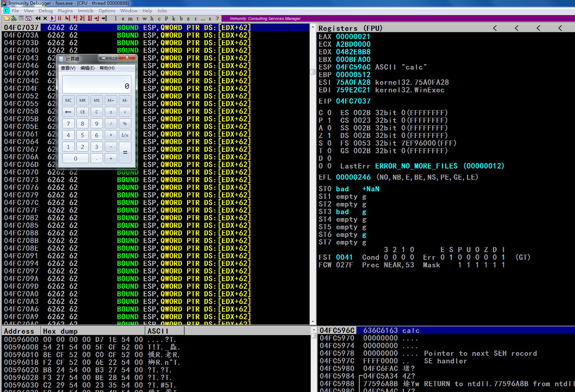
Task: Show Patches with 'P' button
Action: (166, 18)
